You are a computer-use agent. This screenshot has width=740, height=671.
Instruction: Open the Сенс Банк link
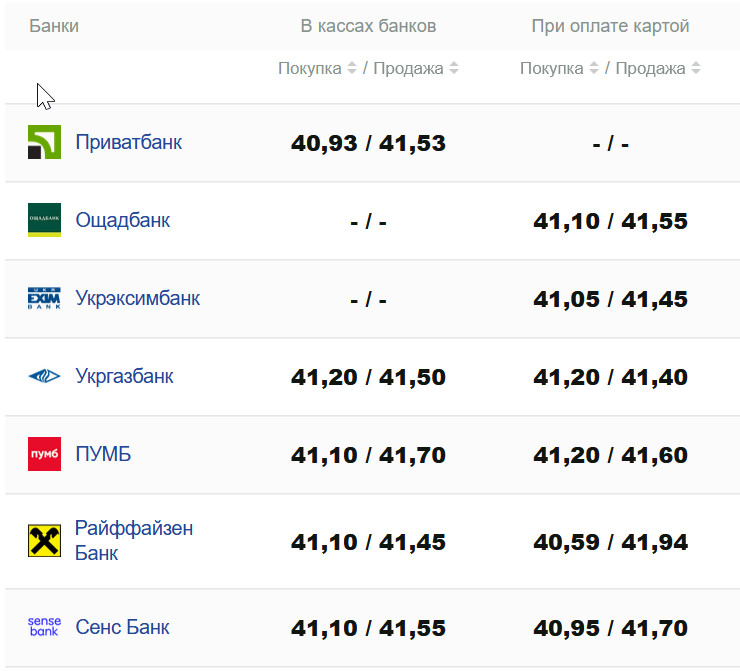coord(122,627)
